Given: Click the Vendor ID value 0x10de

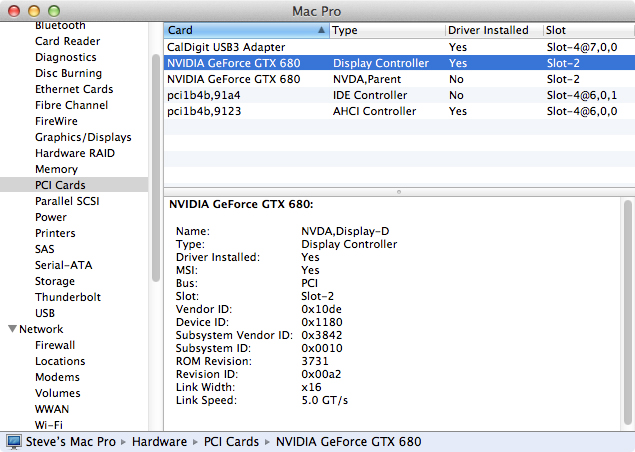Looking at the screenshot, I should [321, 309].
